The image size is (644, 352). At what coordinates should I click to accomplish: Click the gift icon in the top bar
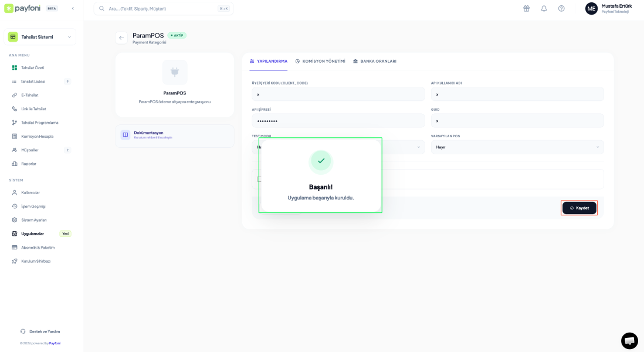pyautogui.click(x=526, y=8)
